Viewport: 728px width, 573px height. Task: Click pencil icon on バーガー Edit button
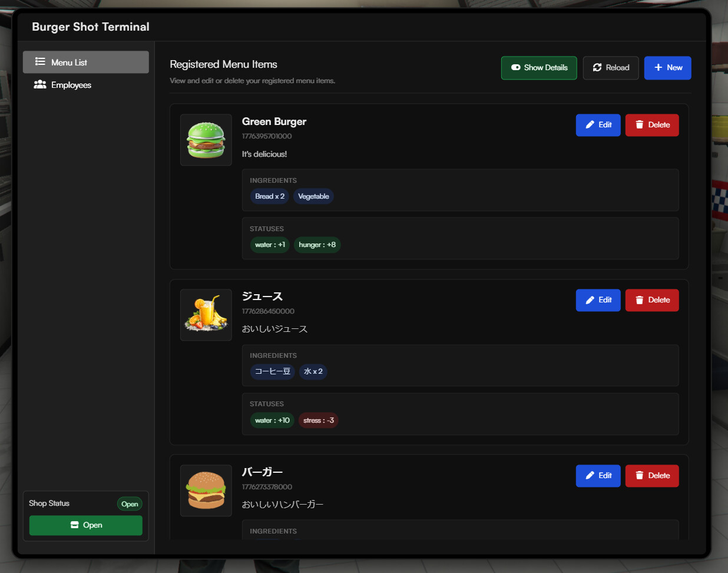590,476
